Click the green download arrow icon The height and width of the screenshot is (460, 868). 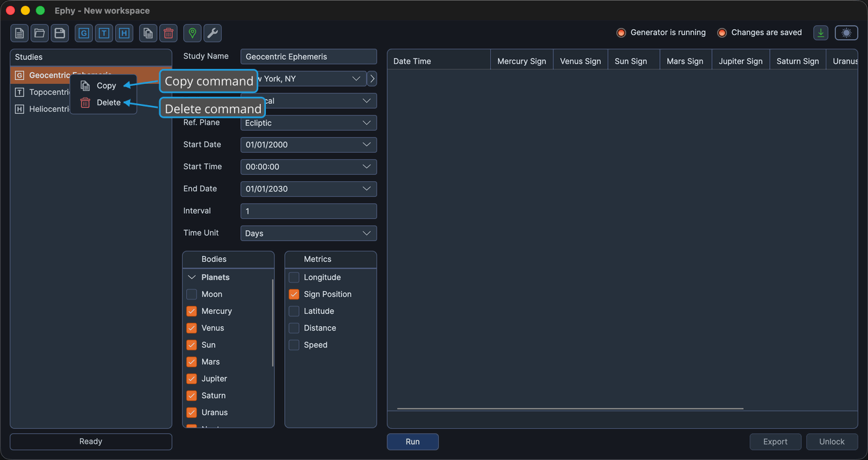821,32
